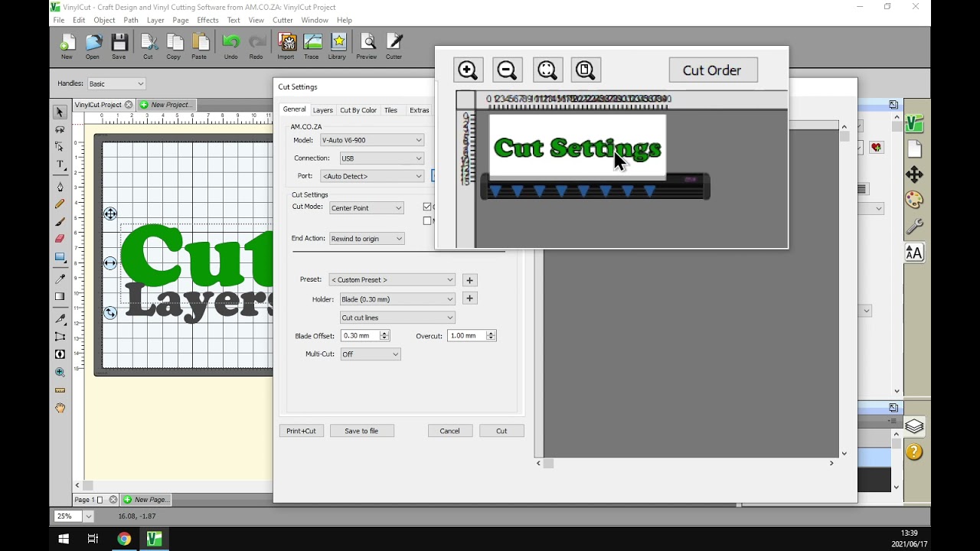Pick the eraser tool
980x551 pixels.
point(60,239)
